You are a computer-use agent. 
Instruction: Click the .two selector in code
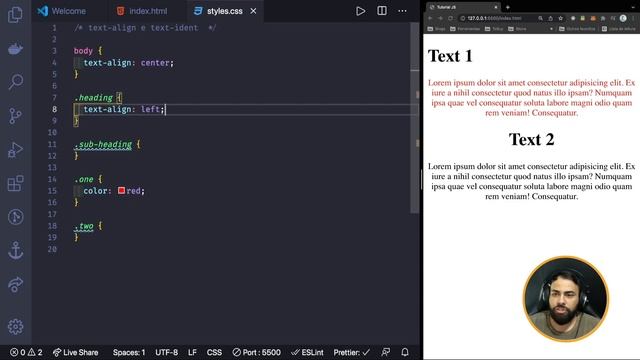(84, 226)
